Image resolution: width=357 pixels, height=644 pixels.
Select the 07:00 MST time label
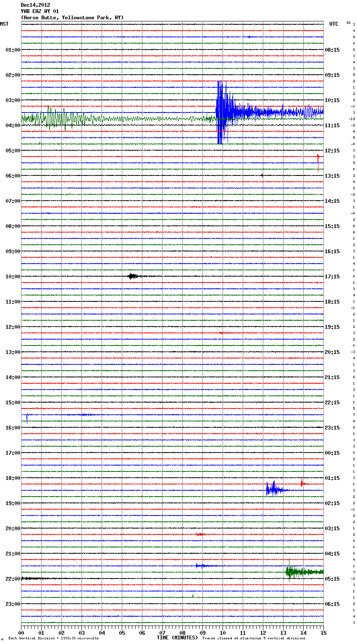pos(13,201)
